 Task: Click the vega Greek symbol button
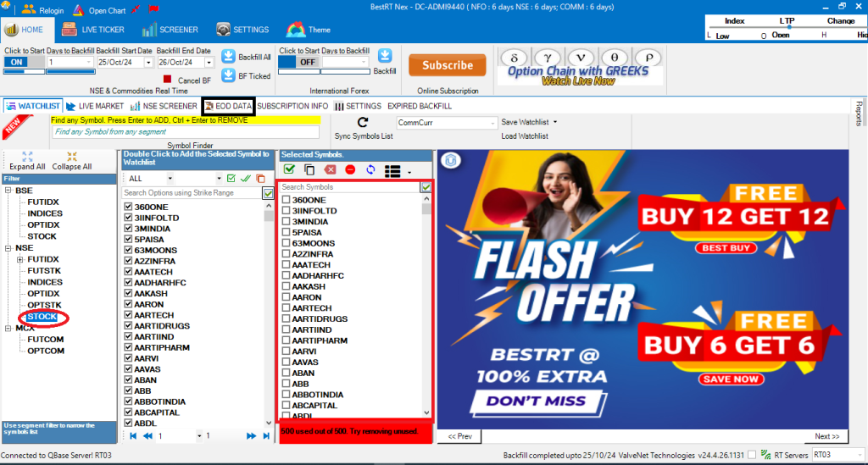pyautogui.click(x=580, y=58)
